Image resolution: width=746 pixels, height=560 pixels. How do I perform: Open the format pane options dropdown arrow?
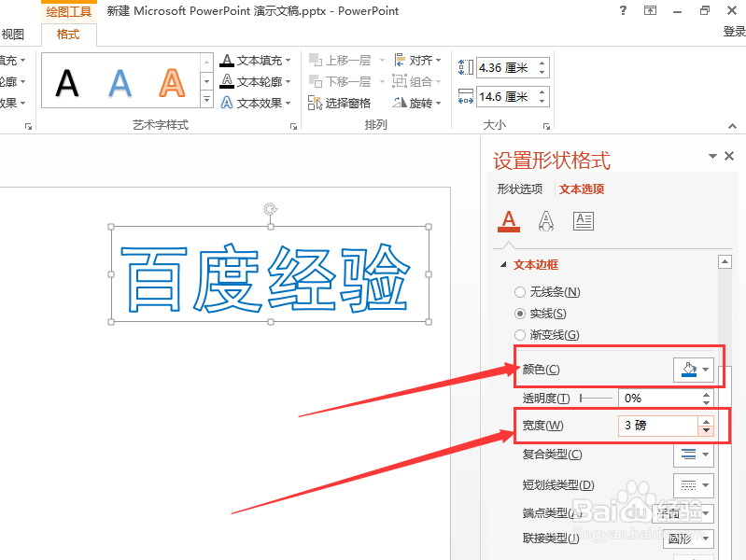(x=712, y=156)
